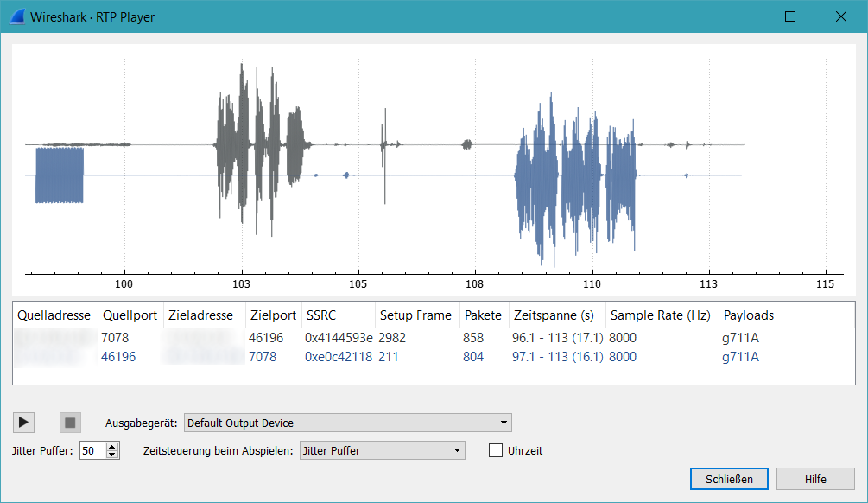Stop playback with the stop button

point(70,423)
